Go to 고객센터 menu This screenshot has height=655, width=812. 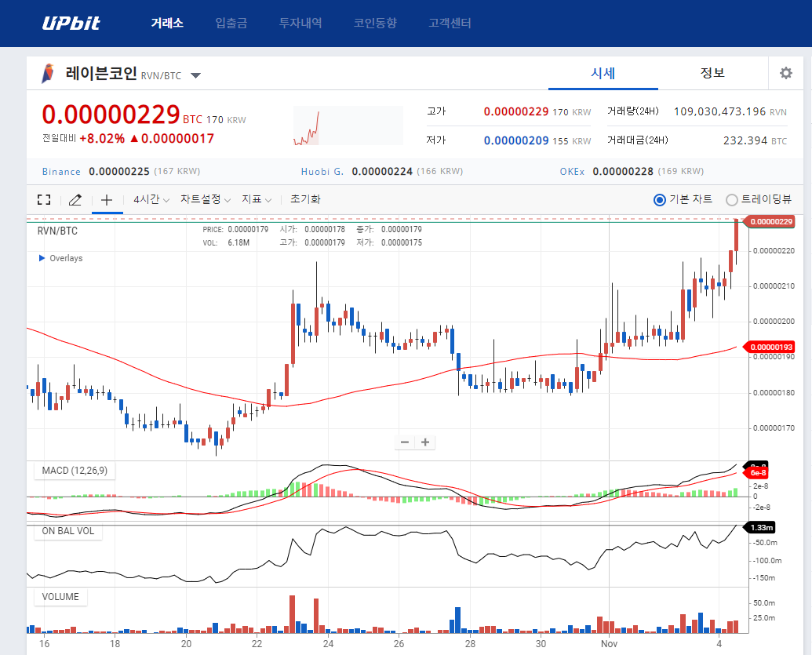tap(450, 23)
